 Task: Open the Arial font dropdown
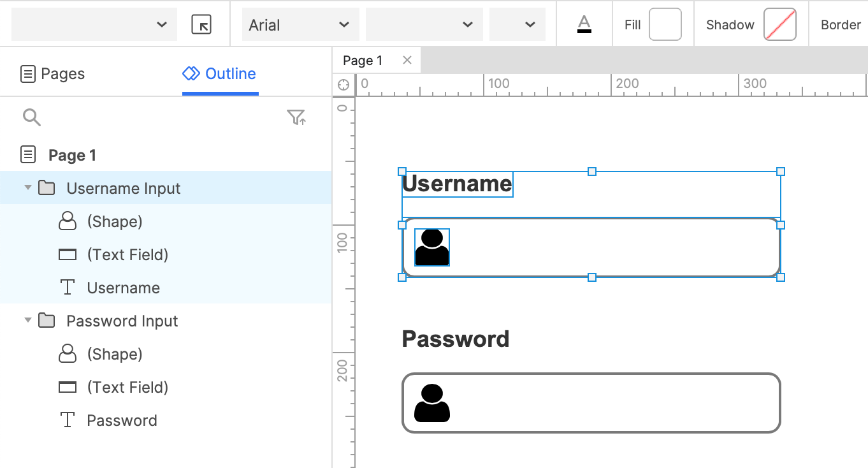coord(300,24)
